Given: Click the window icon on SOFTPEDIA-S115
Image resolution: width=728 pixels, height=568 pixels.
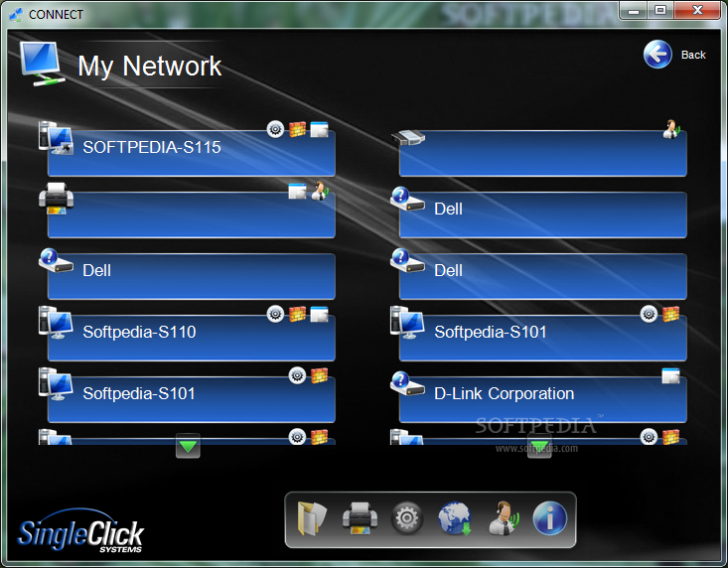Looking at the screenshot, I should click(320, 129).
